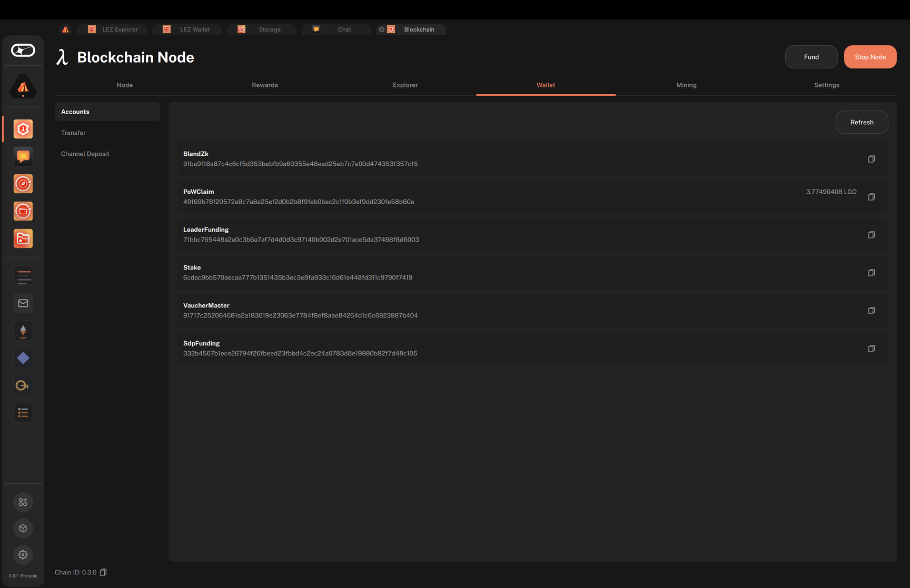Viewport: 910px width, 588px height.
Task: Open the mail envelope icon in sidebar
Action: [x=23, y=303]
